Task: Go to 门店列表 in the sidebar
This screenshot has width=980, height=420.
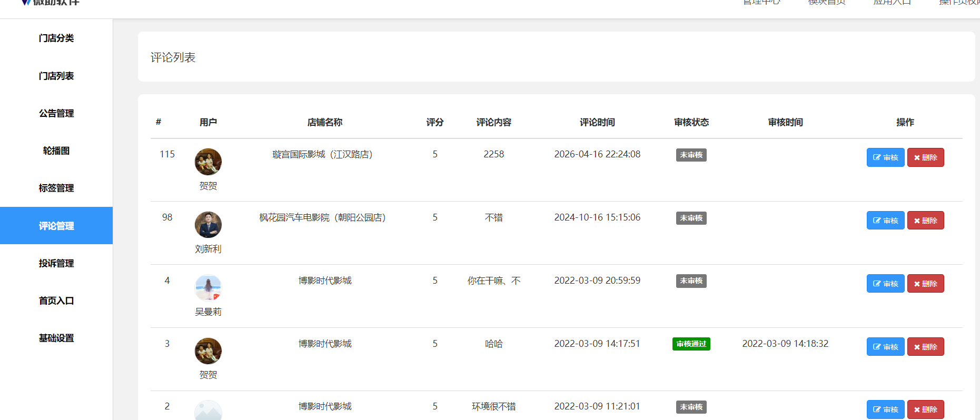Action: [x=56, y=76]
